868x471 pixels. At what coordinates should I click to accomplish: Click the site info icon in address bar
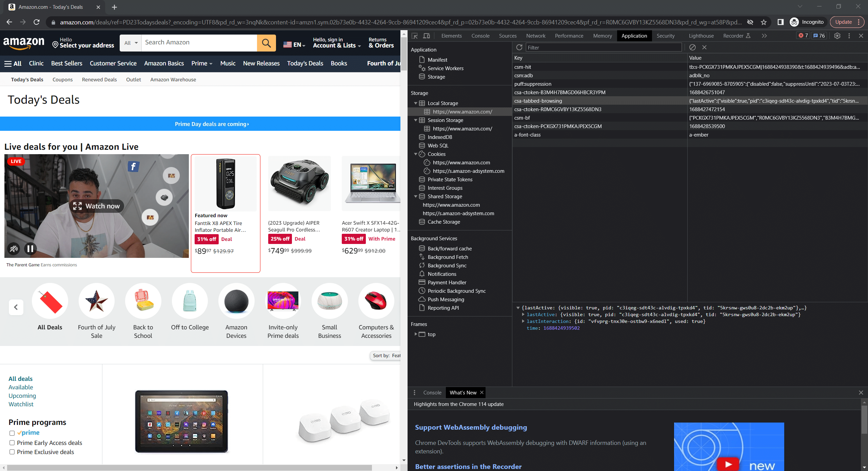[x=53, y=22]
